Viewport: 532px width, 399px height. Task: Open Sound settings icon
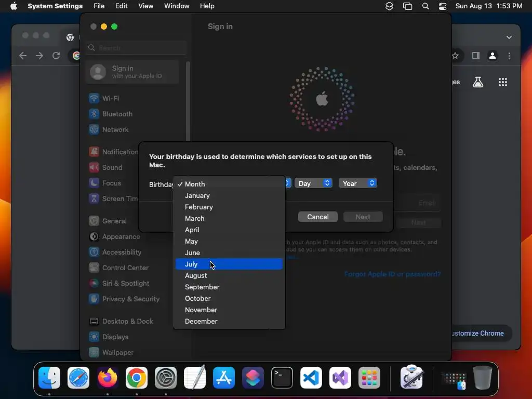click(x=94, y=167)
